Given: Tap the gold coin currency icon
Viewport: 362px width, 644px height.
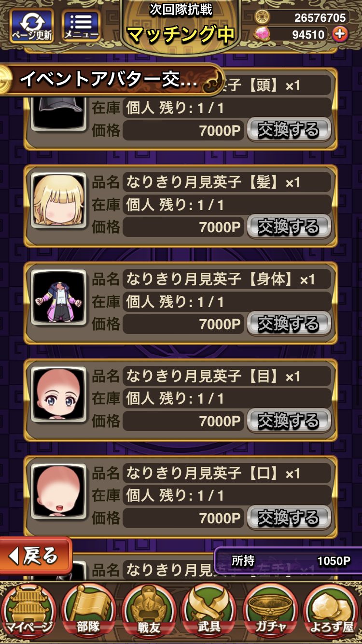Looking at the screenshot, I should (x=263, y=17).
